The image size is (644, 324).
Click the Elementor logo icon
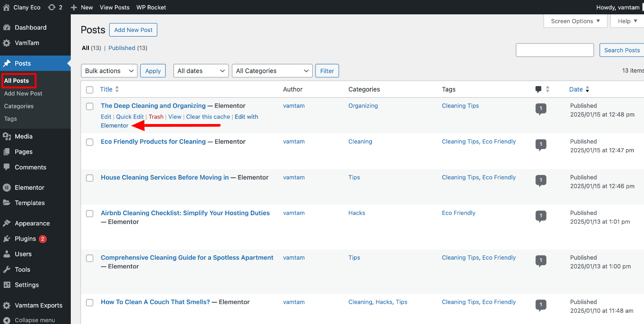[x=6, y=187]
